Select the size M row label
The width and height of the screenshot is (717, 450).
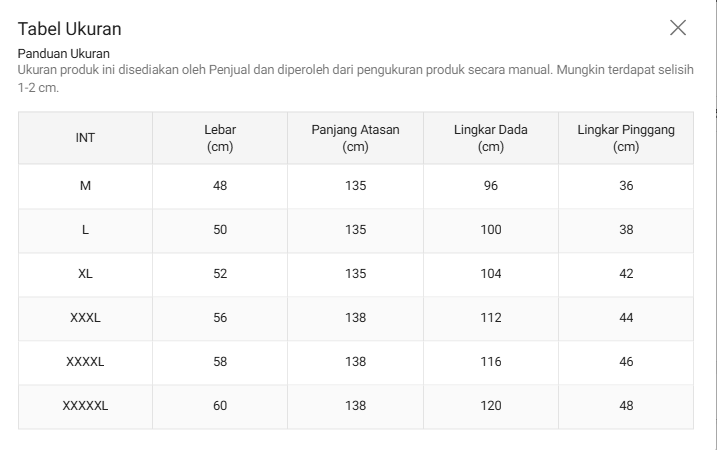point(85,186)
